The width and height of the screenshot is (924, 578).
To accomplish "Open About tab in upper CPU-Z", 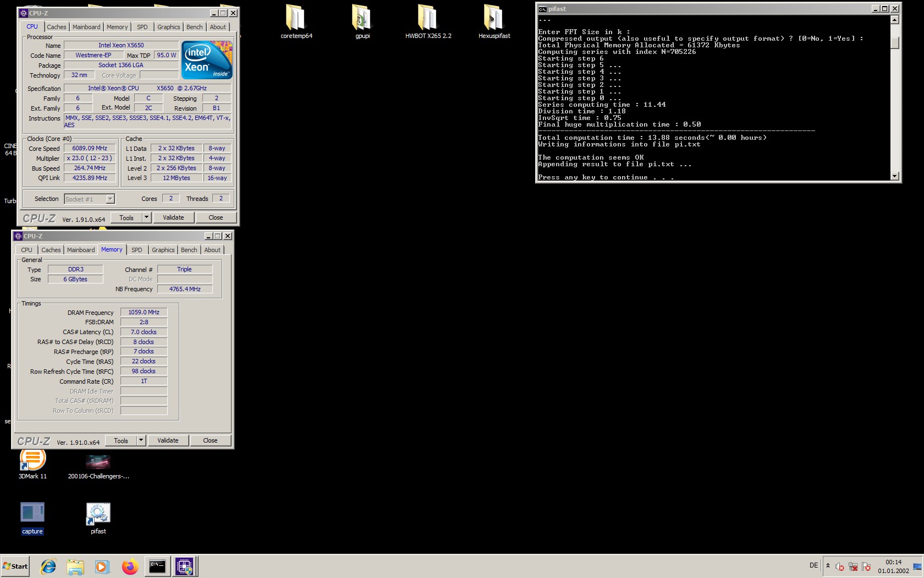I will [x=218, y=27].
